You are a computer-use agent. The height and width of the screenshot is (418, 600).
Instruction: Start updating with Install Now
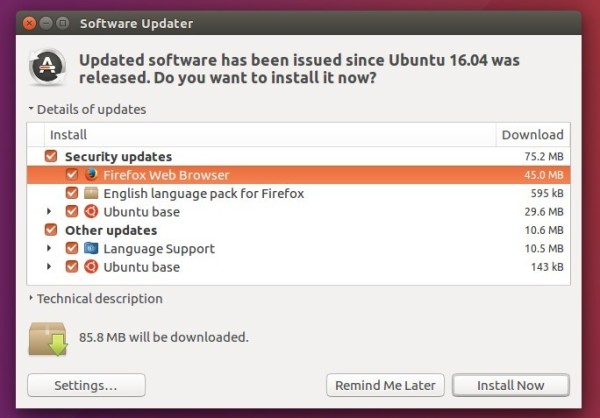[511, 385]
